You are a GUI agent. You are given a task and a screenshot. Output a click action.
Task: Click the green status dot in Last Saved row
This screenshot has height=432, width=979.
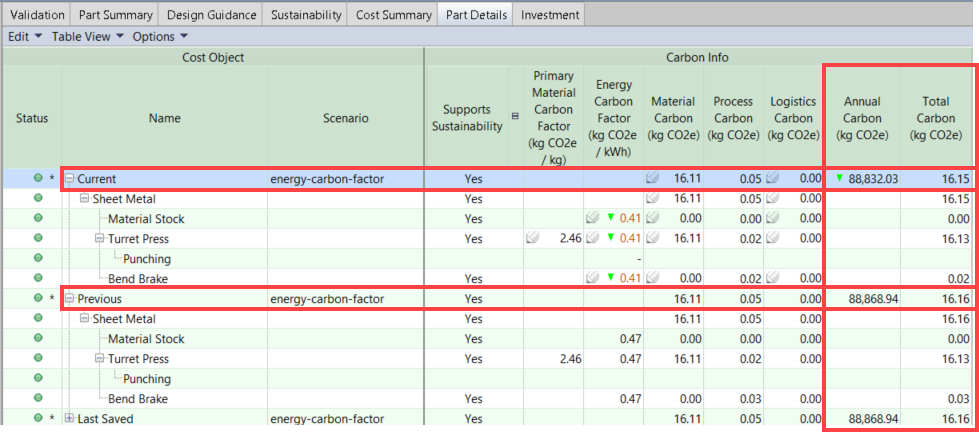(x=38, y=418)
